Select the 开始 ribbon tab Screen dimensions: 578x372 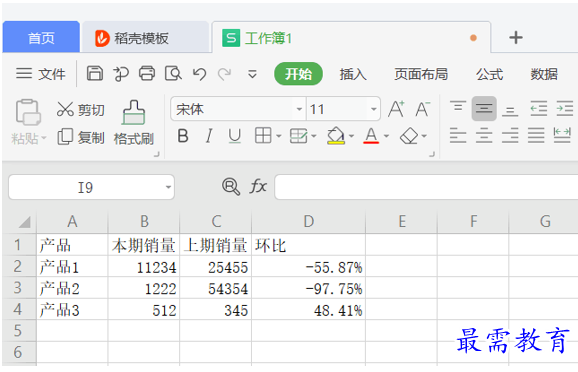(x=298, y=74)
